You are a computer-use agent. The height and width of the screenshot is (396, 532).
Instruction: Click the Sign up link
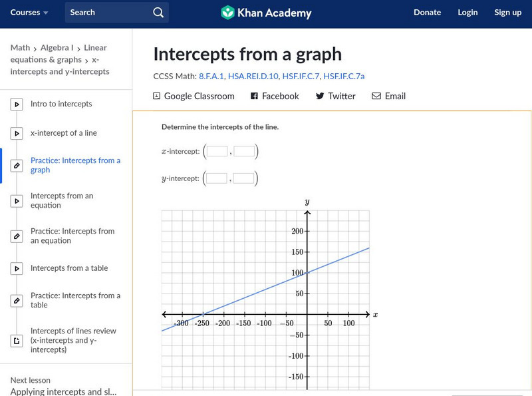click(x=507, y=12)
